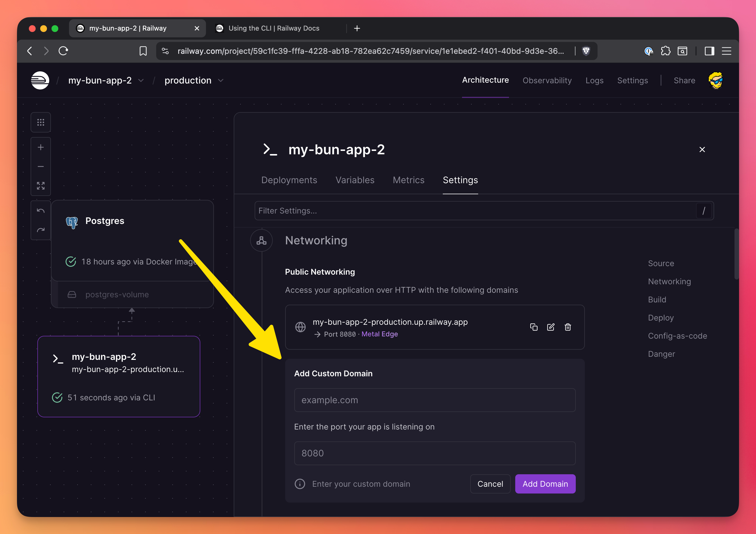Toggle the browser sidebar panel
756x534 pixels.
709,51
